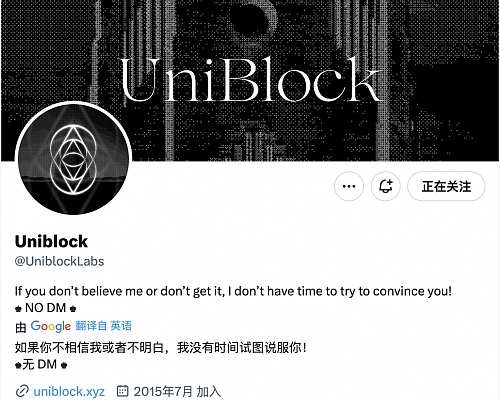Viewport: 500px width, 400px height.
Task: Click the Uniblock display name
Action: 51,241
